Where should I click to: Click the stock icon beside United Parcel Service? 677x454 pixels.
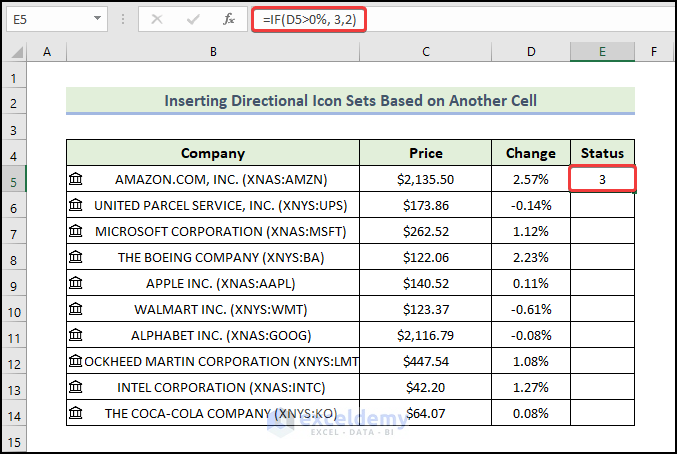coord(76,205)
